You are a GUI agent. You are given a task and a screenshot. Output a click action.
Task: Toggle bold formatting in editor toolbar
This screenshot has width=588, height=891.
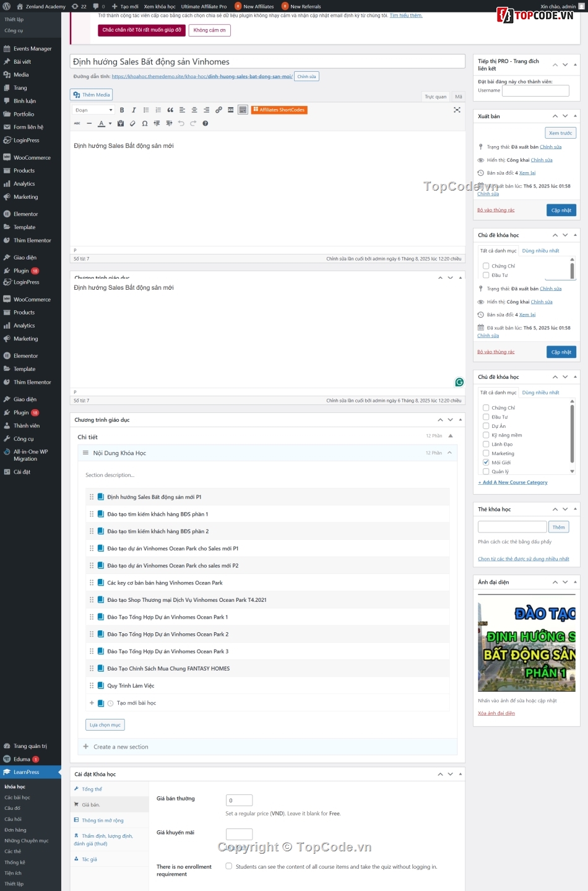pyautogui.click(x=122, y=110)
